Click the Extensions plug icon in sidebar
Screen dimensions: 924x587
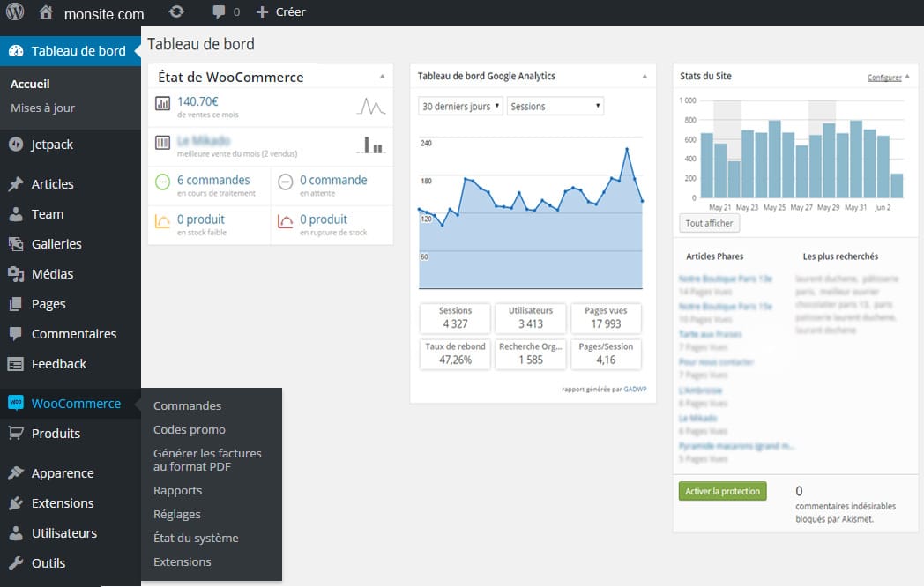point(16,502)
